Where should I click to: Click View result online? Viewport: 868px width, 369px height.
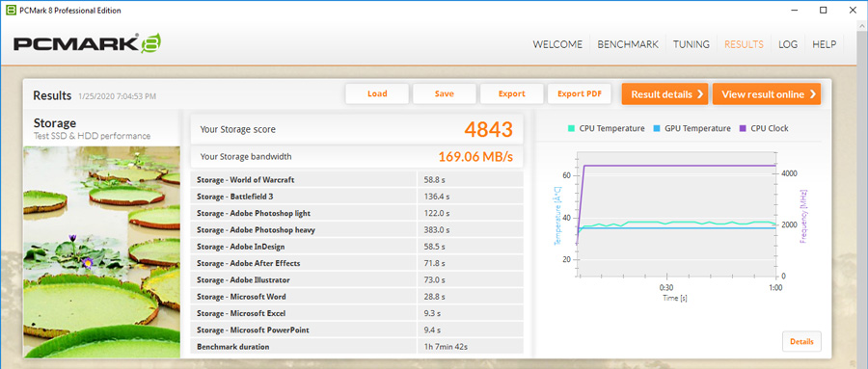[x=766, y=94]
